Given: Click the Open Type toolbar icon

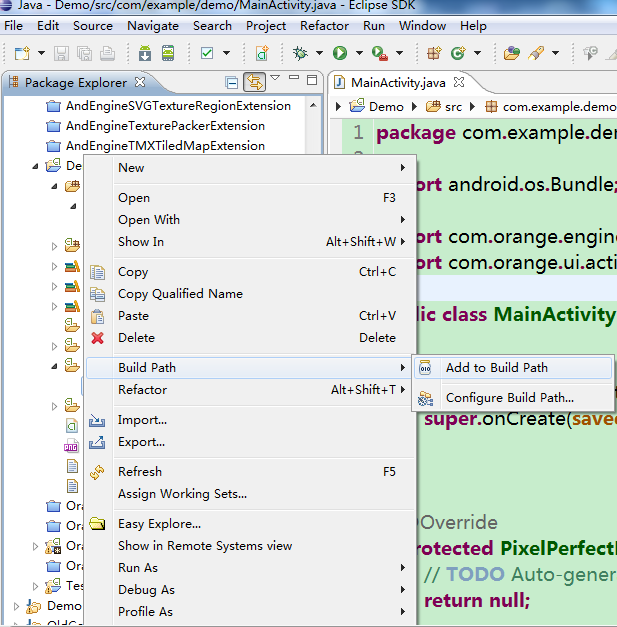Looking at the screenshot, I should (512, 53).
